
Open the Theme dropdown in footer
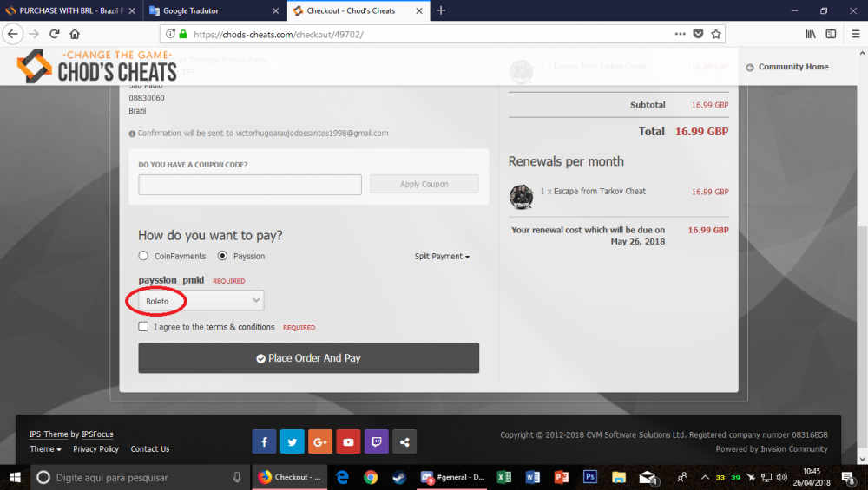point(45,448)
